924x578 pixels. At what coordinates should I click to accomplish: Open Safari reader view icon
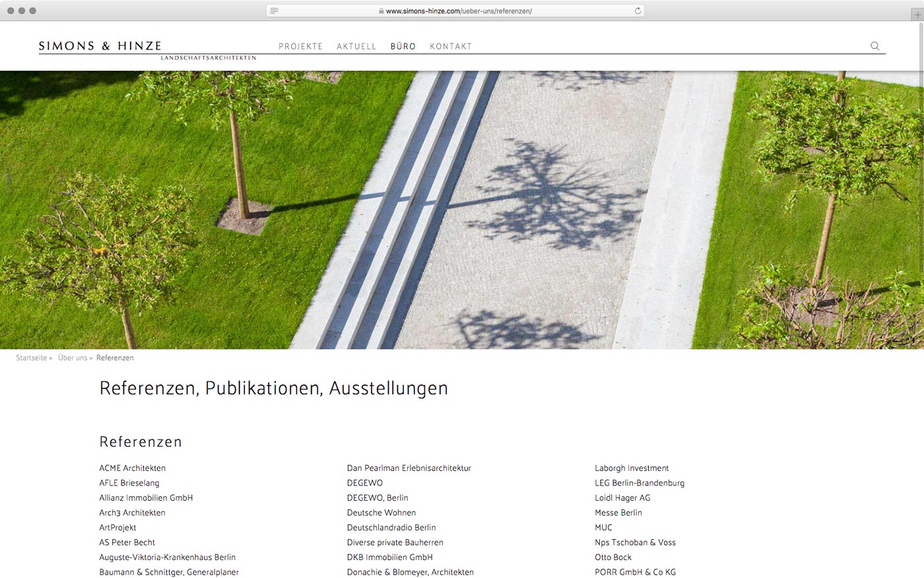point(274,11)
